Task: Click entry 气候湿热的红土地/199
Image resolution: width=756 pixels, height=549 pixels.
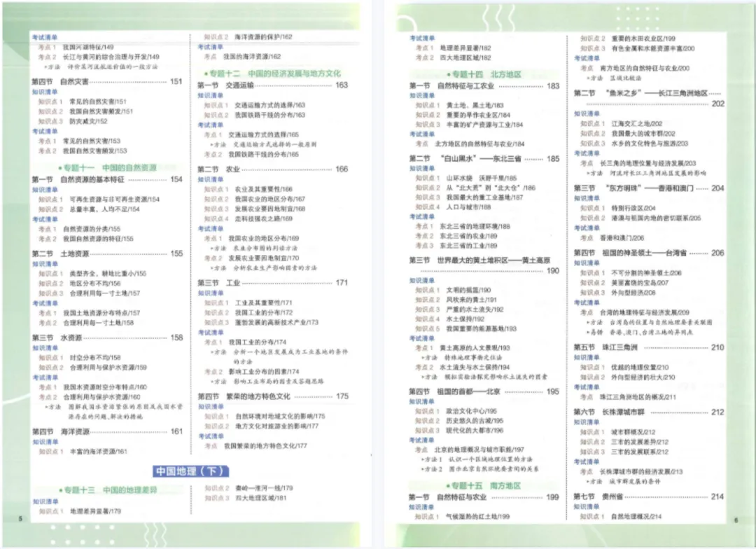Action: pyautogui.click(x=478, y=516)
